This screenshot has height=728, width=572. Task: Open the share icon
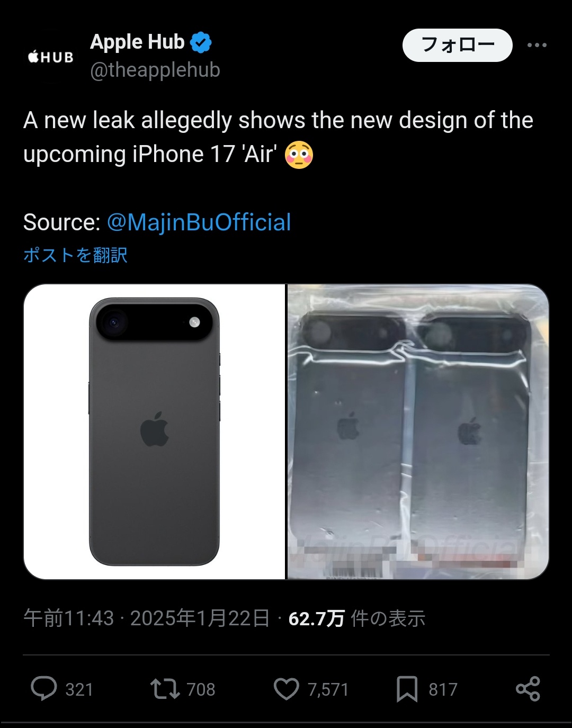click(528, 689)
